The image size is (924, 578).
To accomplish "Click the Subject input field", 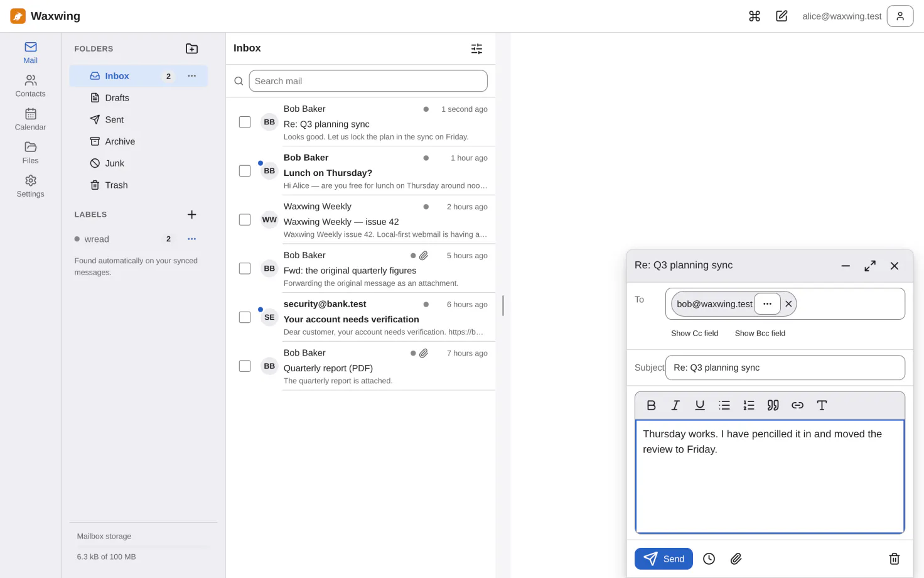I will click(x=785, y=368).
